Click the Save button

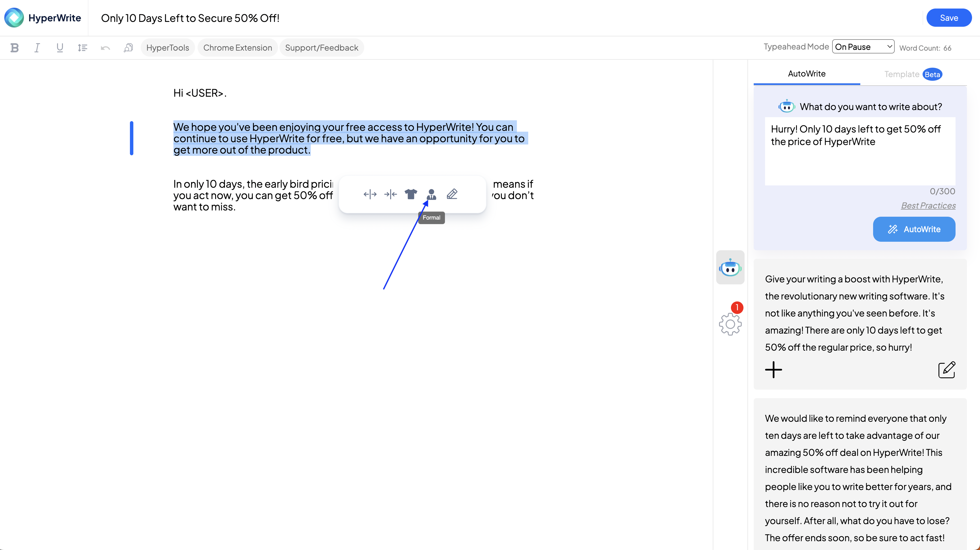click(x=949, y=18)
